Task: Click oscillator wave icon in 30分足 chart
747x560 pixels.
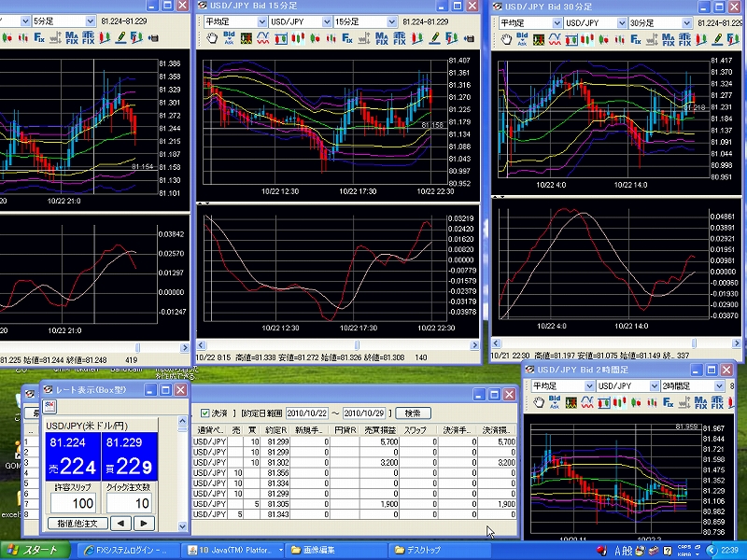Action: (555, 39)
